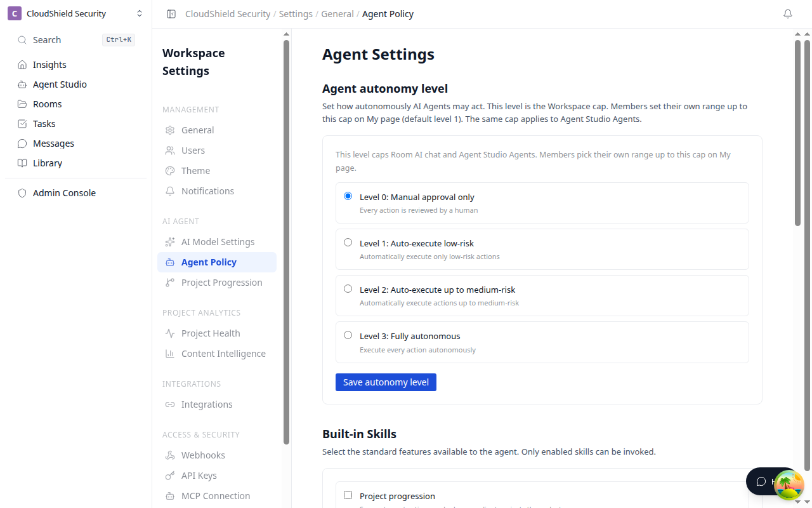Open Theme settings
Screen dimensions: 812x508
click(217, 171)
